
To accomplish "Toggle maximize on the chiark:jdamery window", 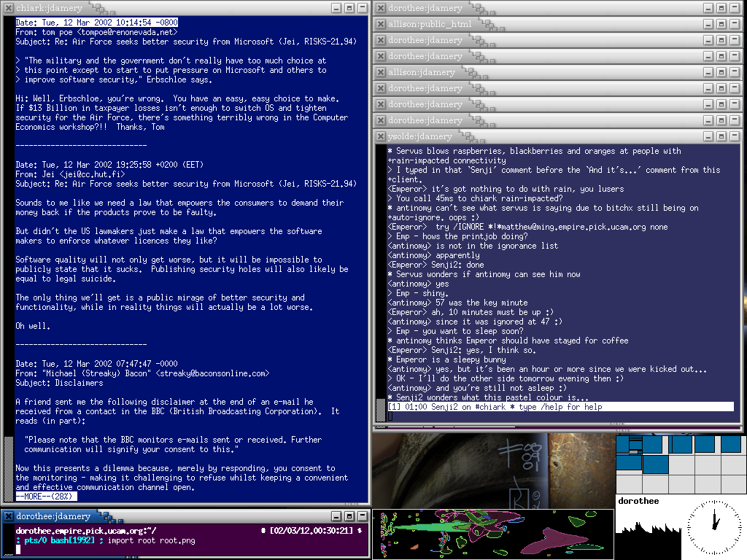I will coord(349,7).
